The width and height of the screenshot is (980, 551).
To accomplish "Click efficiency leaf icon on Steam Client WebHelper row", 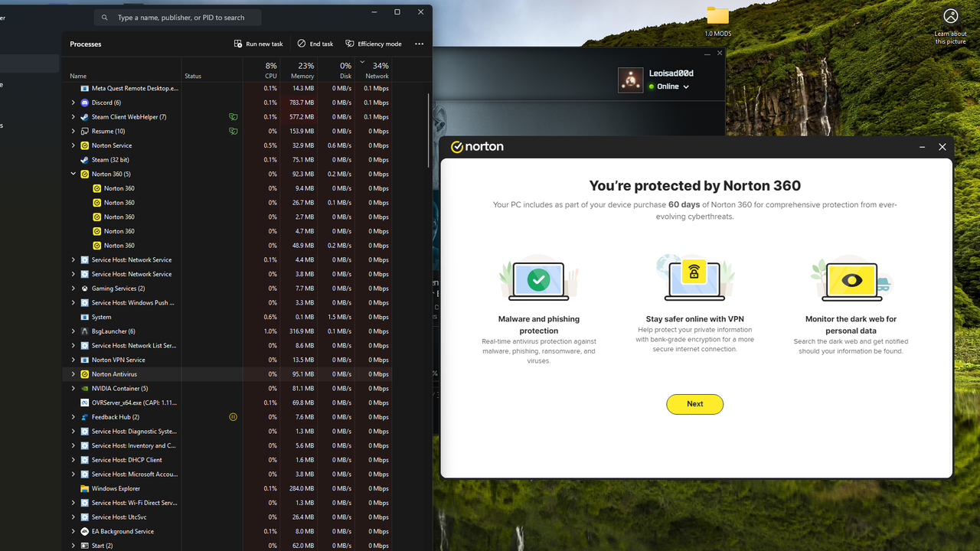I will (233, 117).
